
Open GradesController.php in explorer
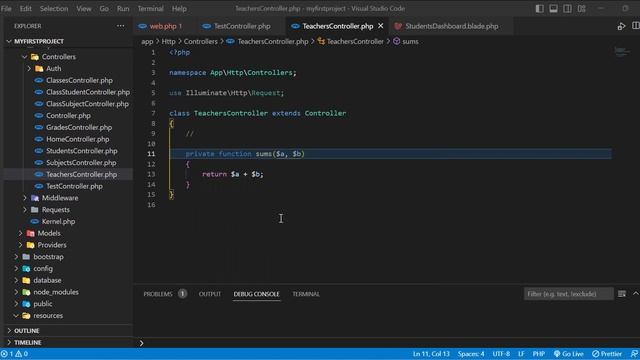[x=79, y=127]
